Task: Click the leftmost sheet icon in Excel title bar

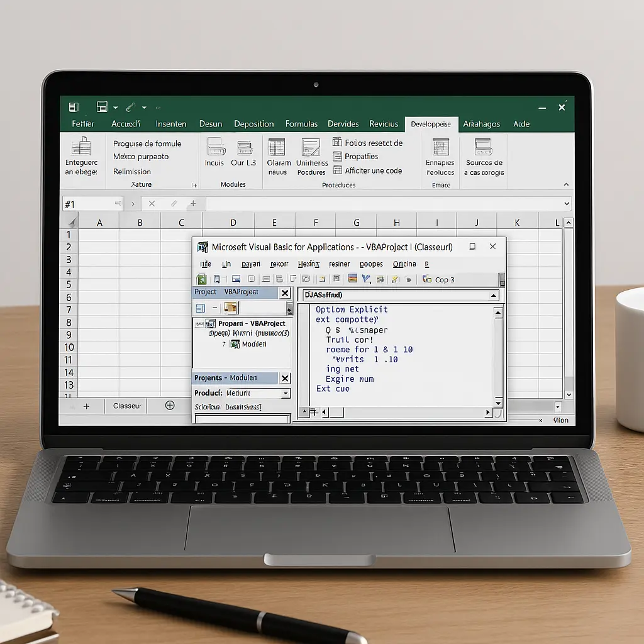Action: 74,107
